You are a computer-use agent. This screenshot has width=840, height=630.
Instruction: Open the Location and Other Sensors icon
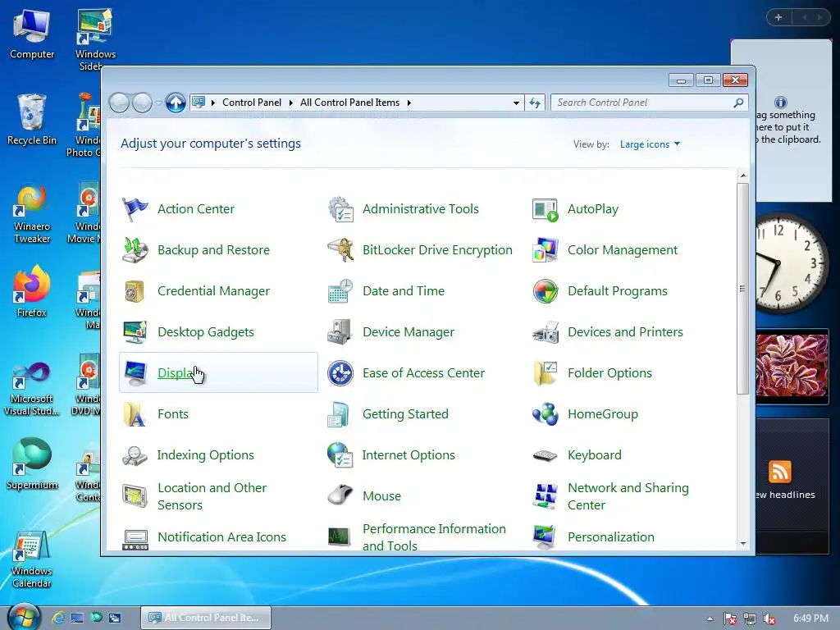coord(135,496)
